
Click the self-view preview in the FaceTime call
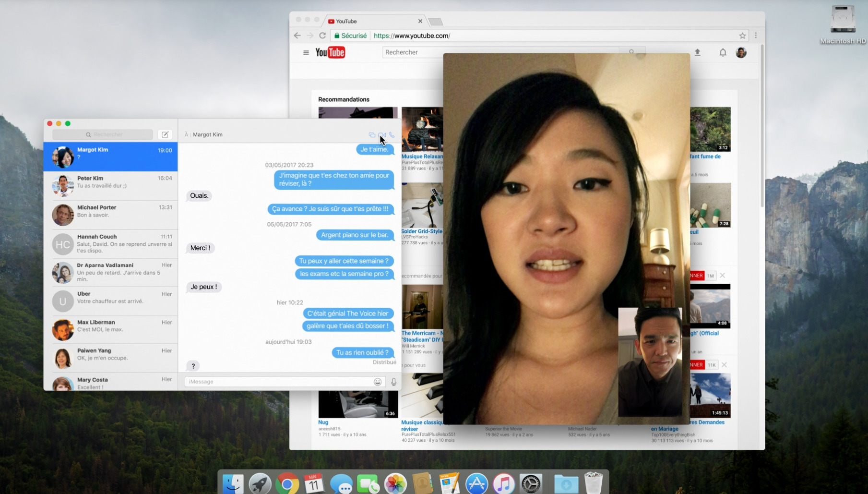coord(650,362)
